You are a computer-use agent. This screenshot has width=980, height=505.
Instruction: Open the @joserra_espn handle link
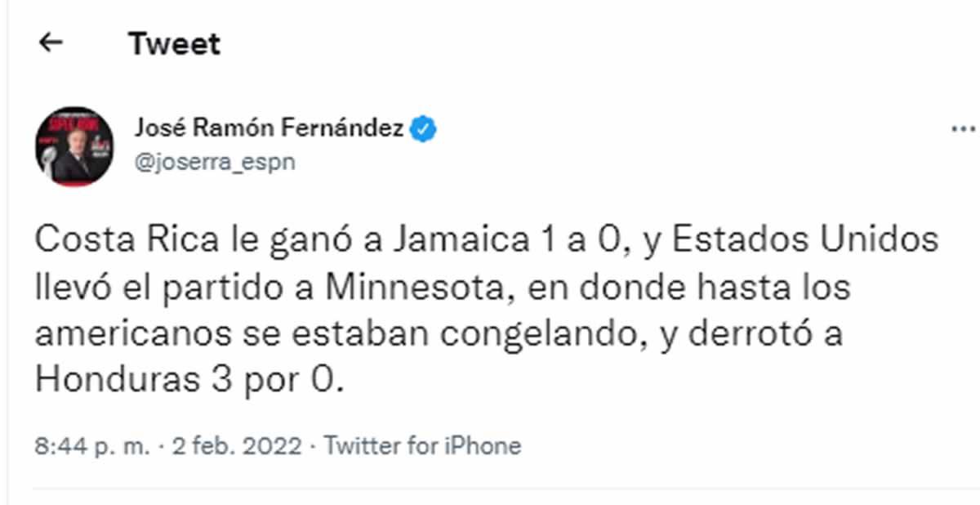pos(213,162)
